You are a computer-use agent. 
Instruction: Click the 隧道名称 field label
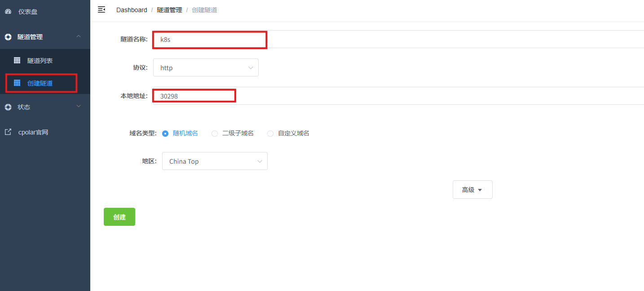pyautogui.click(x=134, y=39)
